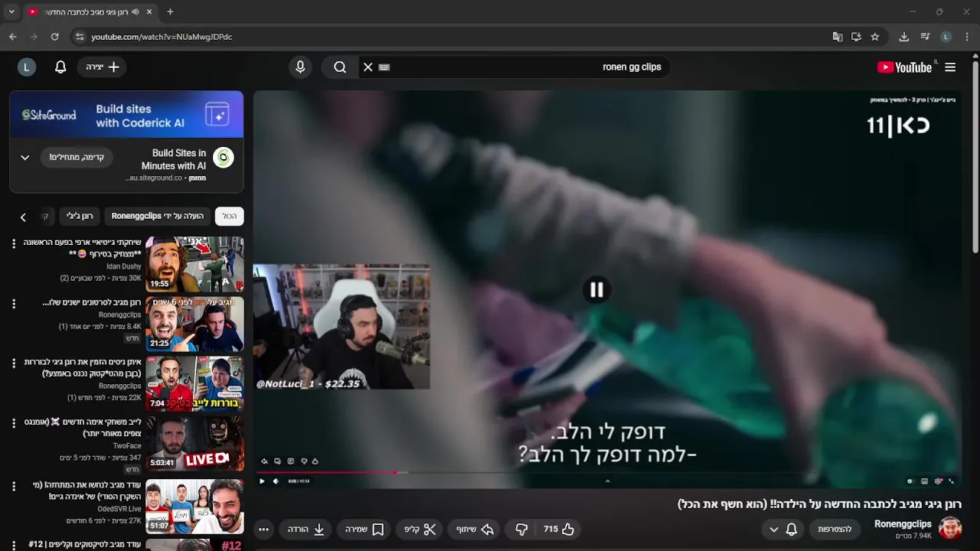Open Chrome three-dot menu
This screenshot has width=980, height=551.
tap(968, 37)
